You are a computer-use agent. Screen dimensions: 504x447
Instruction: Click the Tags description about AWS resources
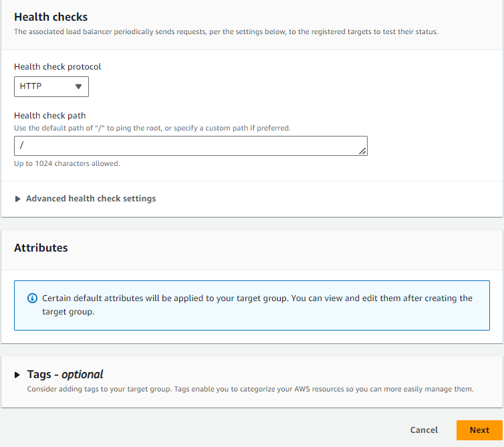tap(250, 389)
